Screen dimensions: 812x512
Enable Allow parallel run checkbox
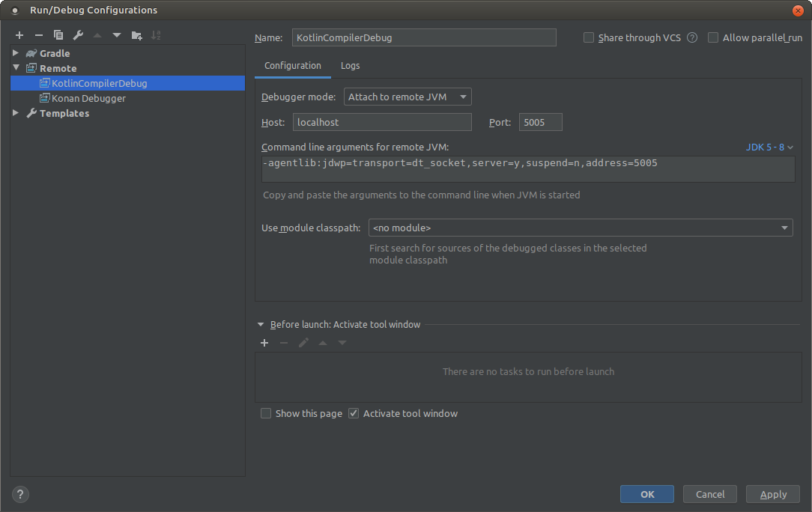click(x=713, y=37)
